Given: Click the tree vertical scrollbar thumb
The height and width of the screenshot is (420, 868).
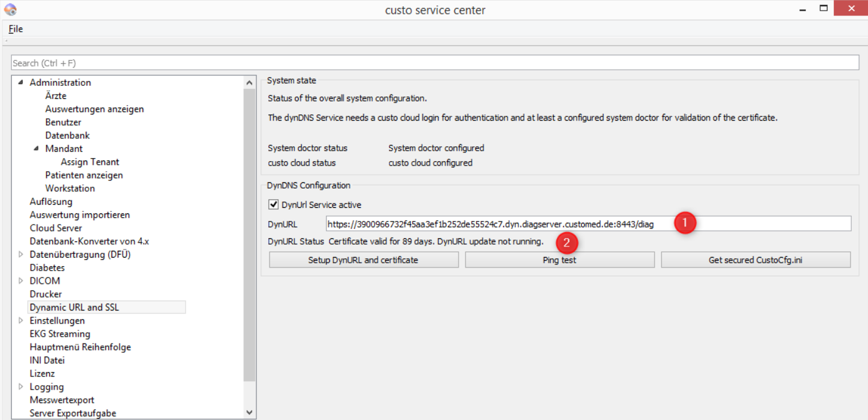Looking at the screenshot, I should click(x=250, y=235).
